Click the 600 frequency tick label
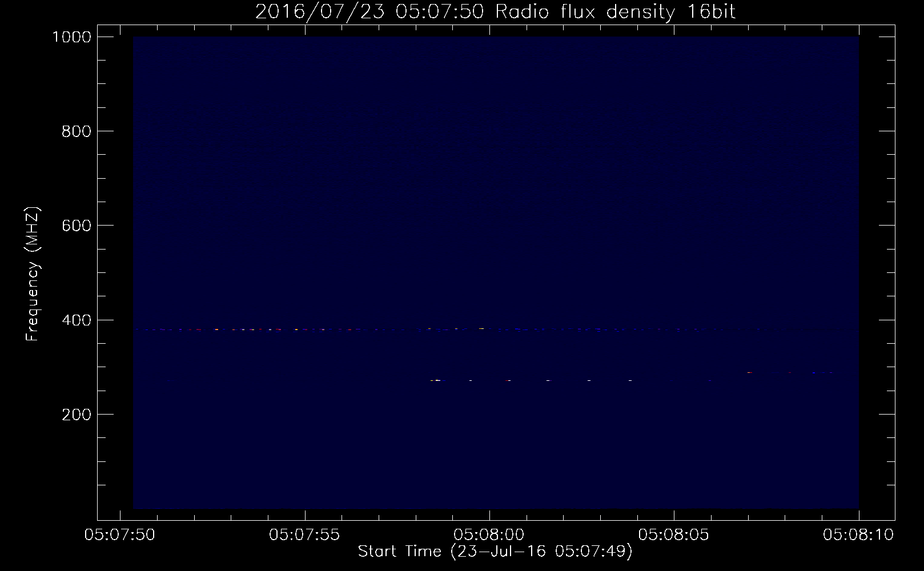924x571 pixels. 76,226
